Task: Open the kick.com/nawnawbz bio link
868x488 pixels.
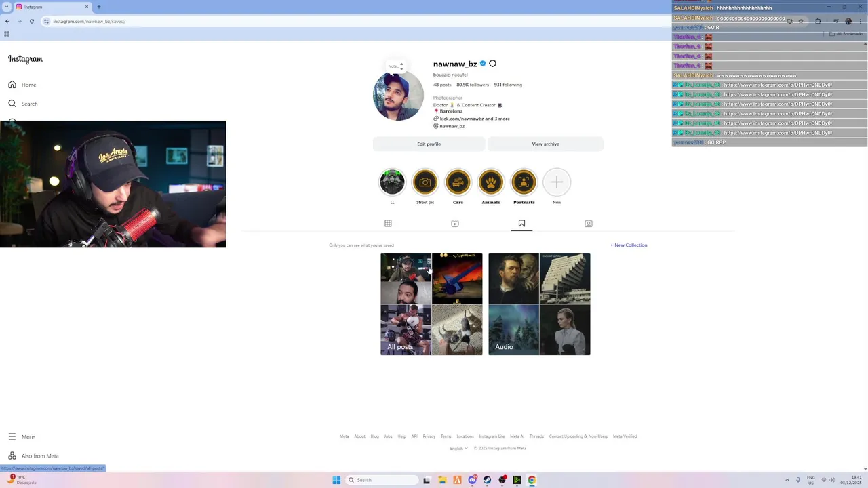Action: pyautogui.click(x=475, y=119)
